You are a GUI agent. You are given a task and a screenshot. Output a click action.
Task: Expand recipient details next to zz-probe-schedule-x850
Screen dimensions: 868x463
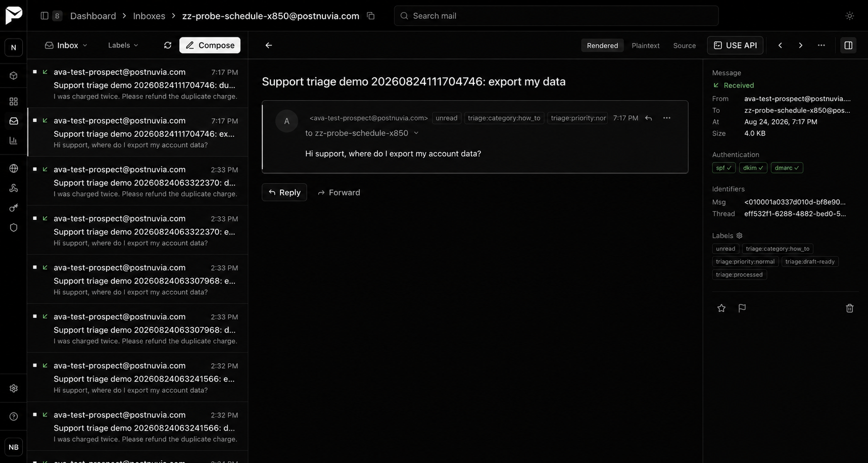[416, 133]
